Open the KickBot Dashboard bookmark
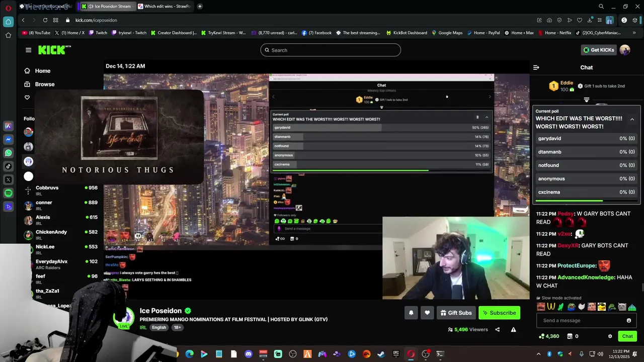 407,33
